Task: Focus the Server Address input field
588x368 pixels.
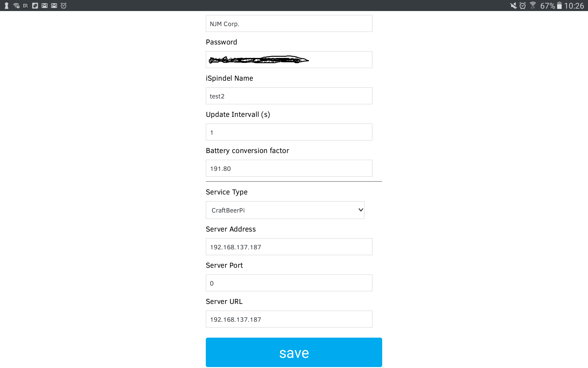Action: click(x=289, y=247)
